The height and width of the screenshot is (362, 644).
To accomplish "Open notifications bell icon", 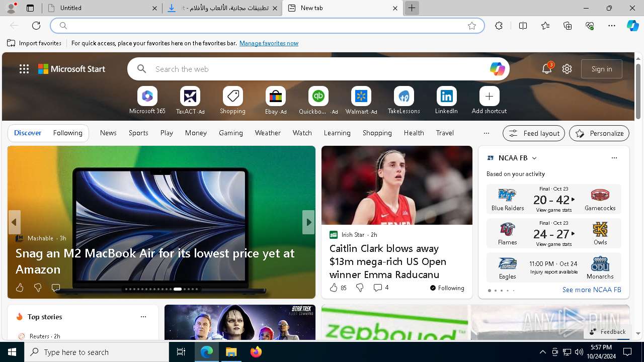I will click(x=547, y=69).
